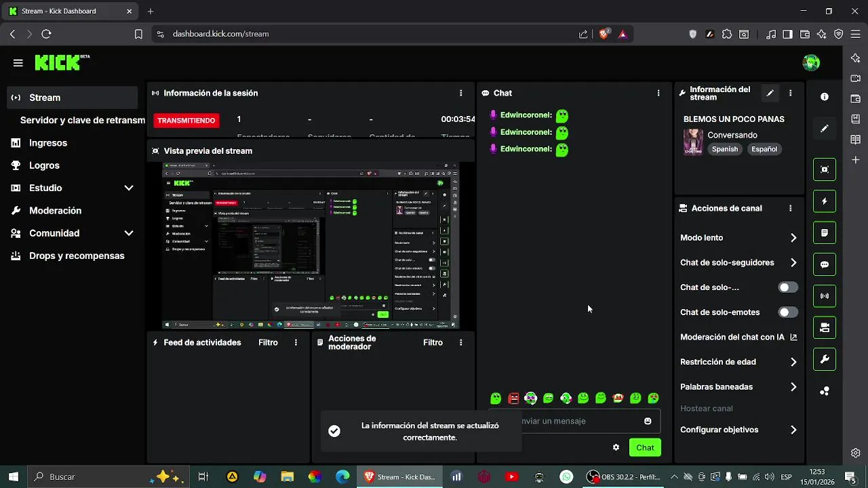Image resolution: width=868 pixels, height=488 pixels.
Task: Open the browser extensions puzzle icon
Action: 727,34
